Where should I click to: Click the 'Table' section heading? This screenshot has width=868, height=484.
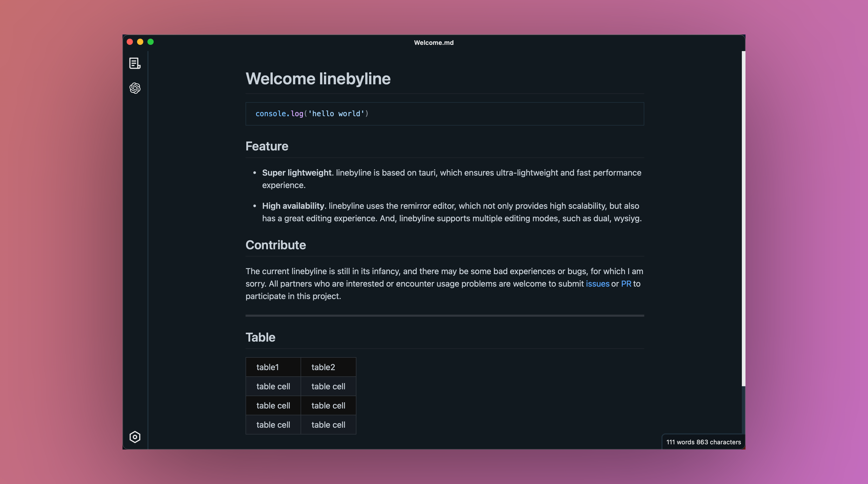[x=260, y=337]
